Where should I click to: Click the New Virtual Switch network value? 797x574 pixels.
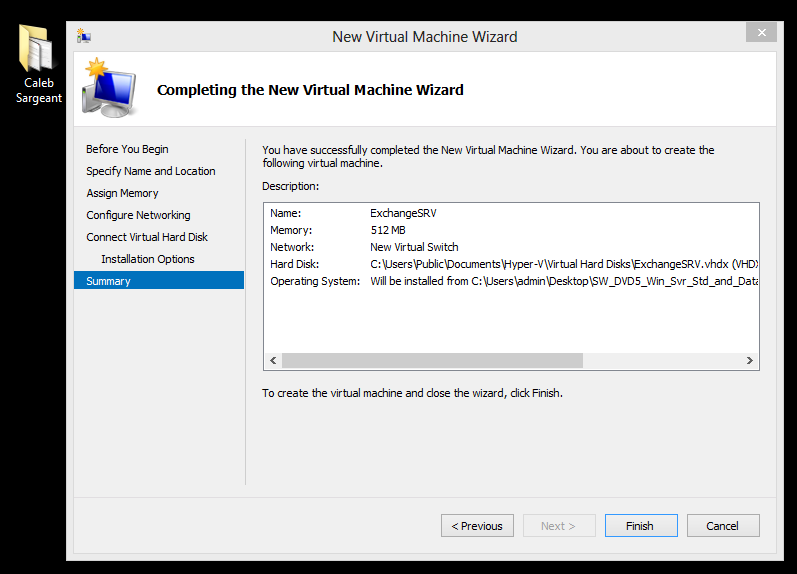pos(414,247)
